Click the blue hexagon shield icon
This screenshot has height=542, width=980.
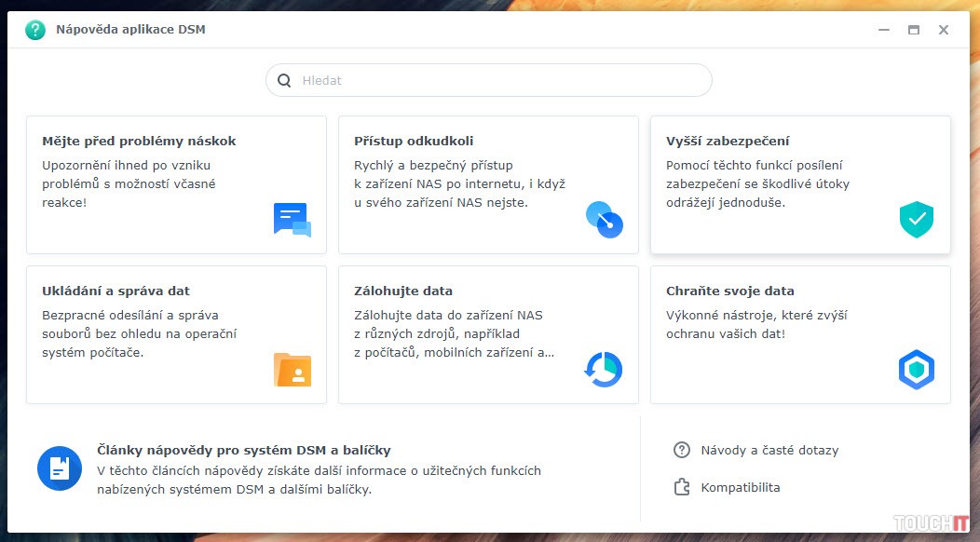pyautogui.click(x=916, y=370)
